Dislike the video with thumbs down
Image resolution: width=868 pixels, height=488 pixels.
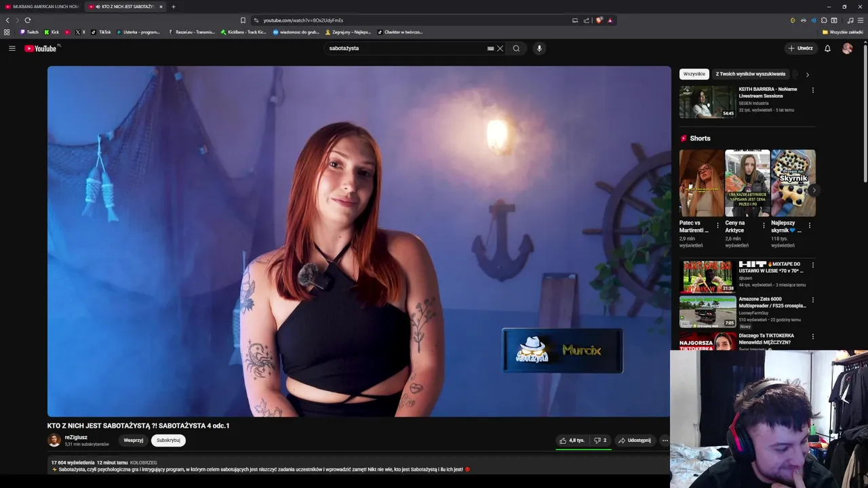[x=600, y=441]
